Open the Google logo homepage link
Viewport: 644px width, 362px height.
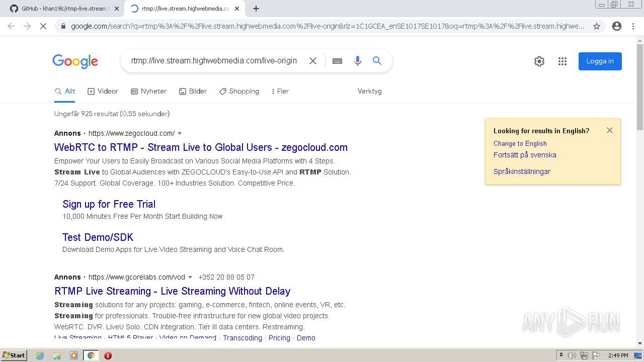(x=75, y=61)
